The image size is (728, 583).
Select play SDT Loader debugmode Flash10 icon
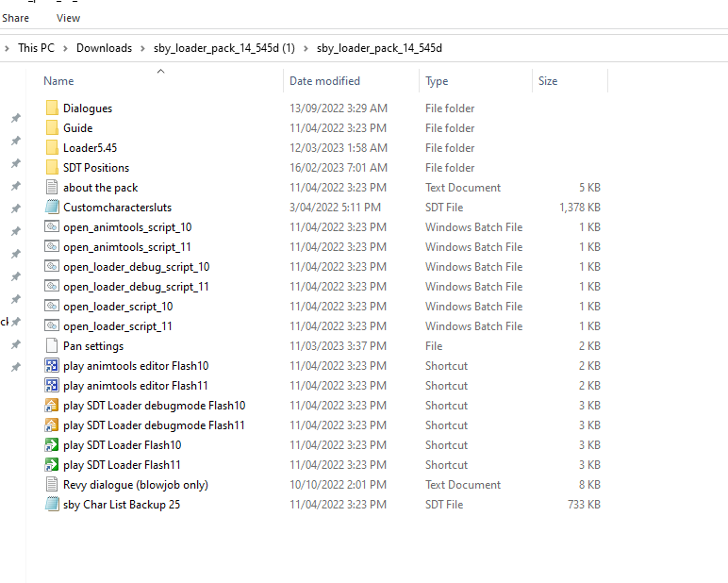(52, 406)
